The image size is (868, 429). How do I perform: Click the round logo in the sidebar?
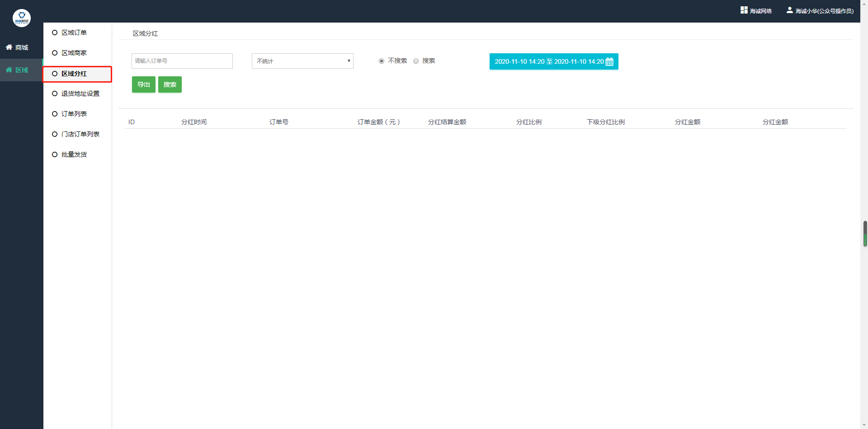click(22, 18)
